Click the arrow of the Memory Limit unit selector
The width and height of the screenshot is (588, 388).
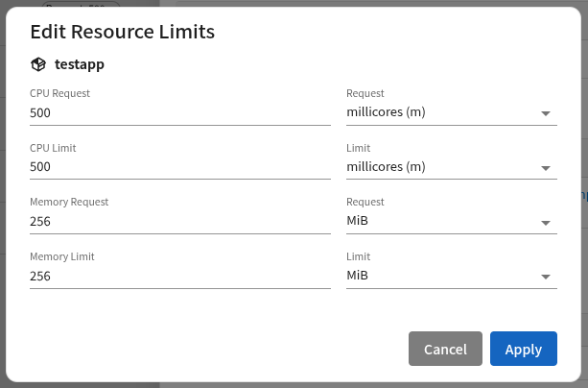[x=546, y=278]
